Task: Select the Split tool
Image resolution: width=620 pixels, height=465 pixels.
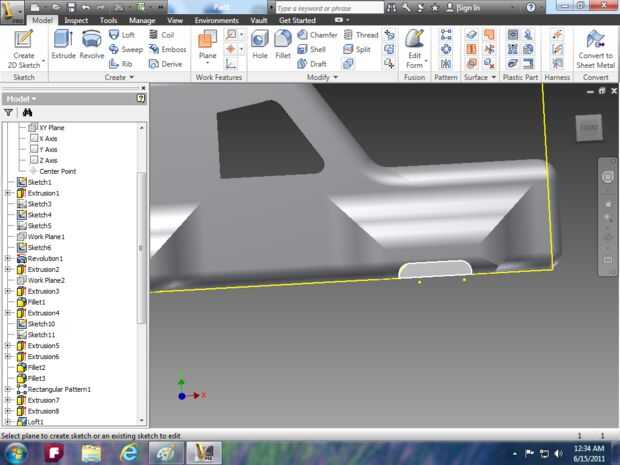Action: (357, 49)
